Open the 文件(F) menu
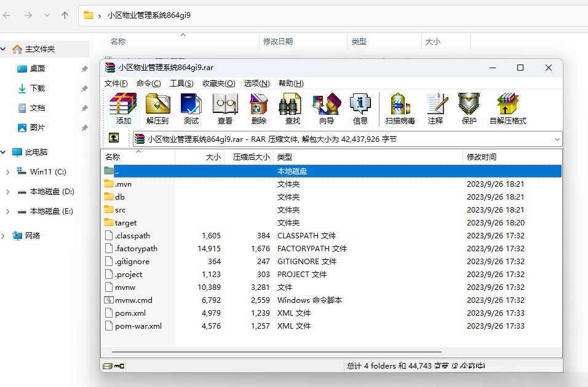The height and width of the screenshot is (387, 588). click(116, 83)
